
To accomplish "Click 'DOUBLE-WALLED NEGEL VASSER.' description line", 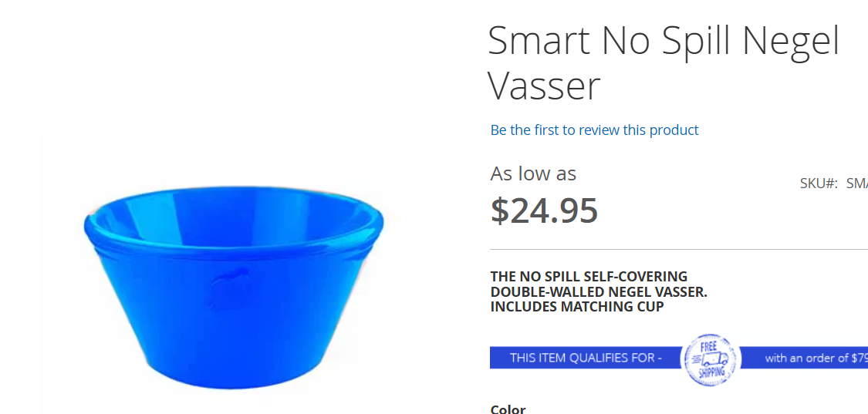I will pos(599,291).
